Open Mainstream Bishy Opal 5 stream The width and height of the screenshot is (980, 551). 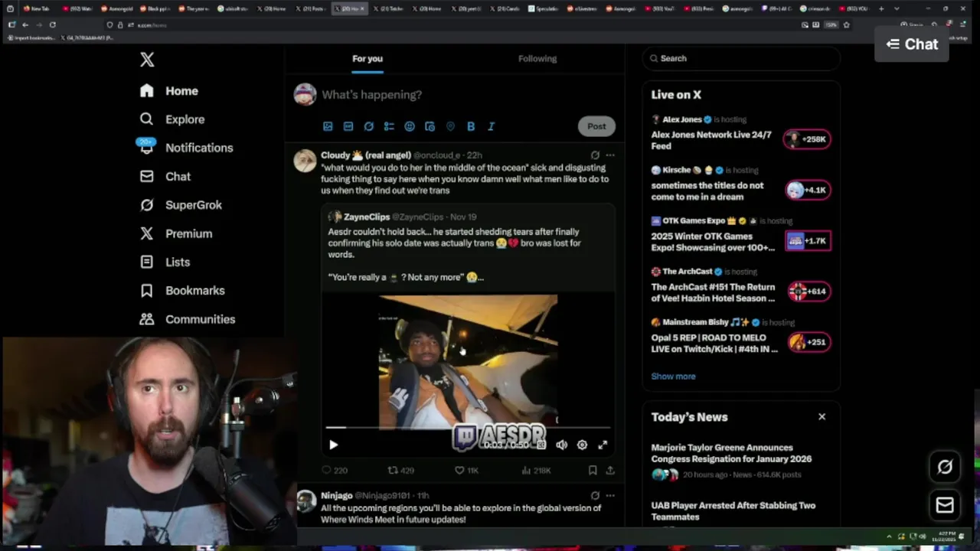tap(714, 343)
